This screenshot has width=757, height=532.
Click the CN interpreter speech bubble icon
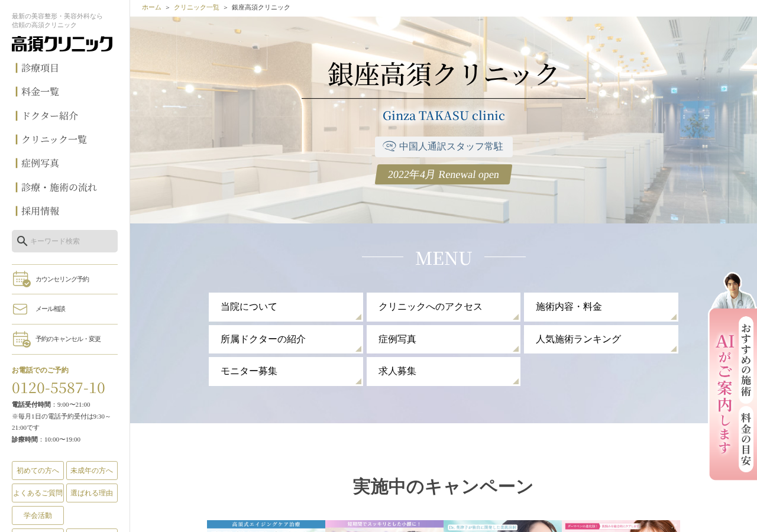(389, 146)
